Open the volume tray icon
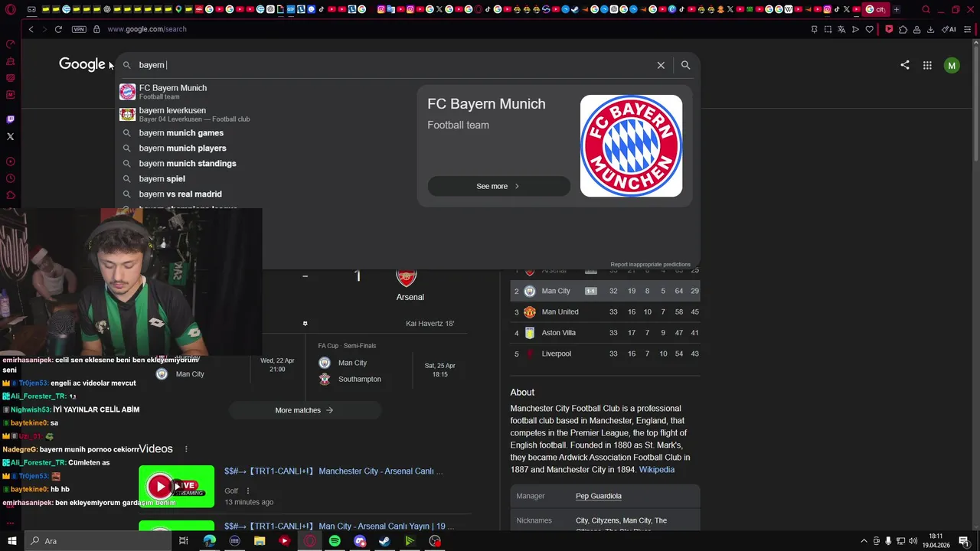 [913, 541]
